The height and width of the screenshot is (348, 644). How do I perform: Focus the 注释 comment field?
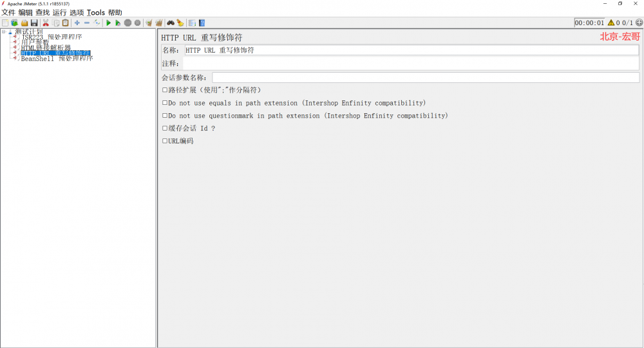click(x=412, y=64)
